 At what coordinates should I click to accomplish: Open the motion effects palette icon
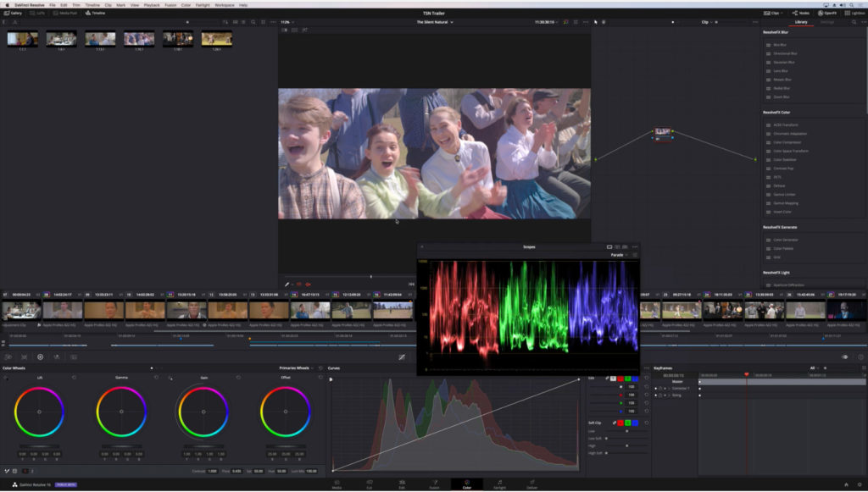pyautogui.click(x=73, y=357)
